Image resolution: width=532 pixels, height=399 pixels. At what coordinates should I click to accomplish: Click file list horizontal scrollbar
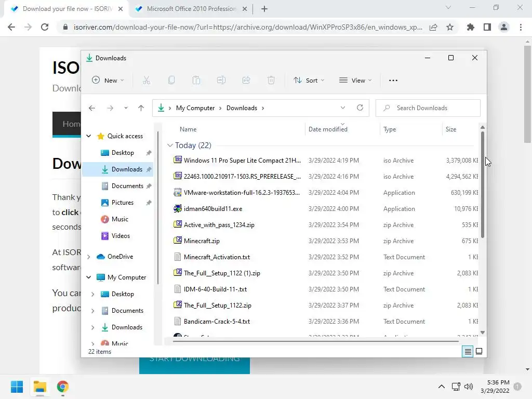[315, 341]
